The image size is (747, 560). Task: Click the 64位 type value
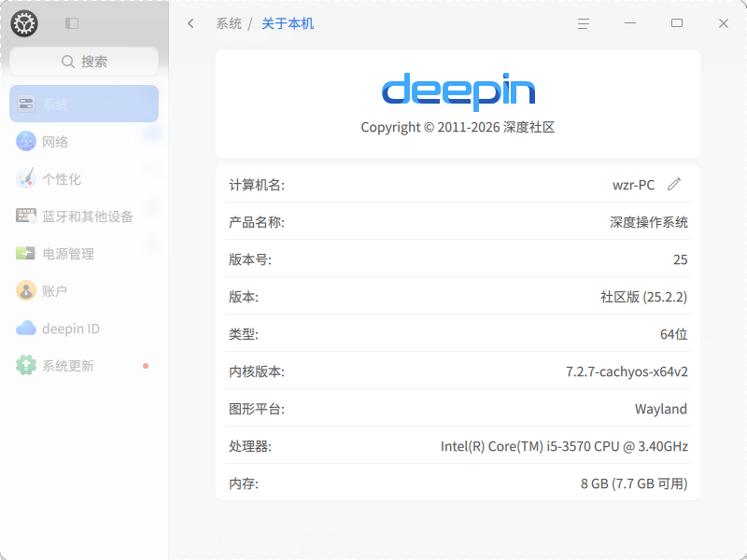point(673,334)
